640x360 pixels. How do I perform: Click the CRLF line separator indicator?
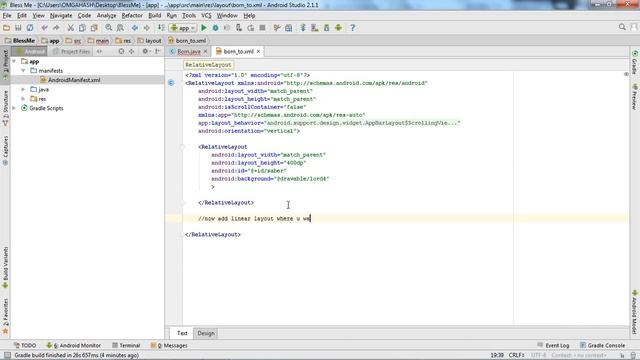coord(516,355)
